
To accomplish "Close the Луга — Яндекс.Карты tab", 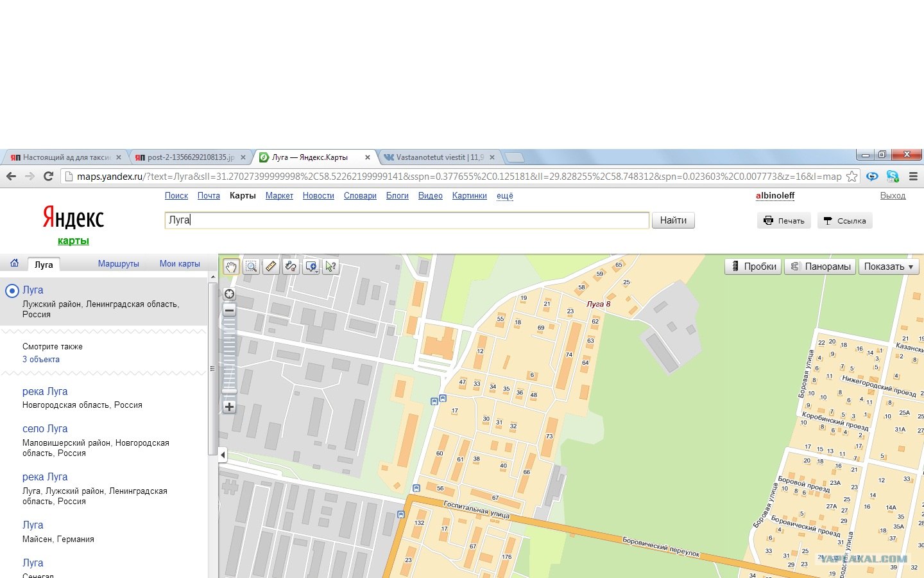I will click(x=368, y=157).
